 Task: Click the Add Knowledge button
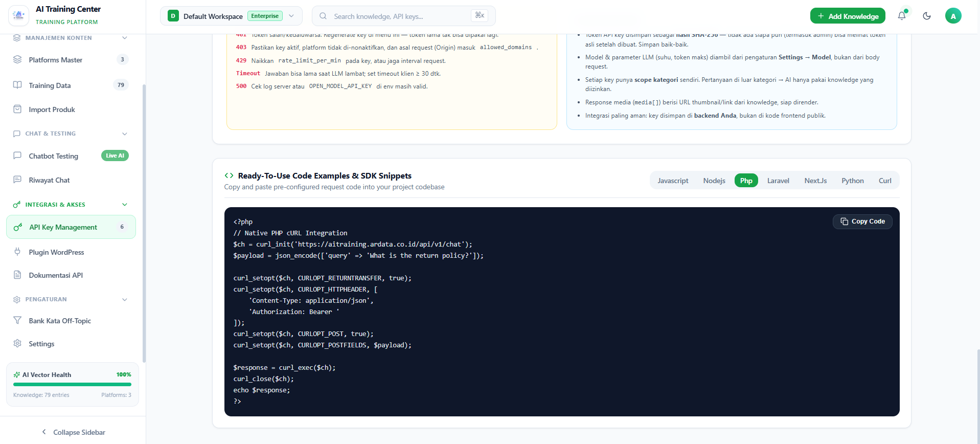(x=848, y=16)
